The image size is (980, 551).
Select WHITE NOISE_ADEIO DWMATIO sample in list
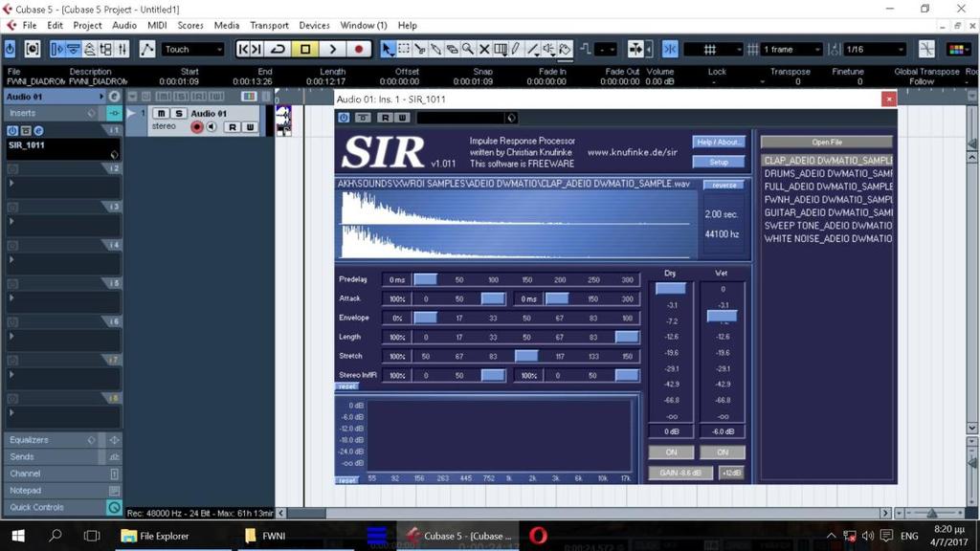click(828, 238)
